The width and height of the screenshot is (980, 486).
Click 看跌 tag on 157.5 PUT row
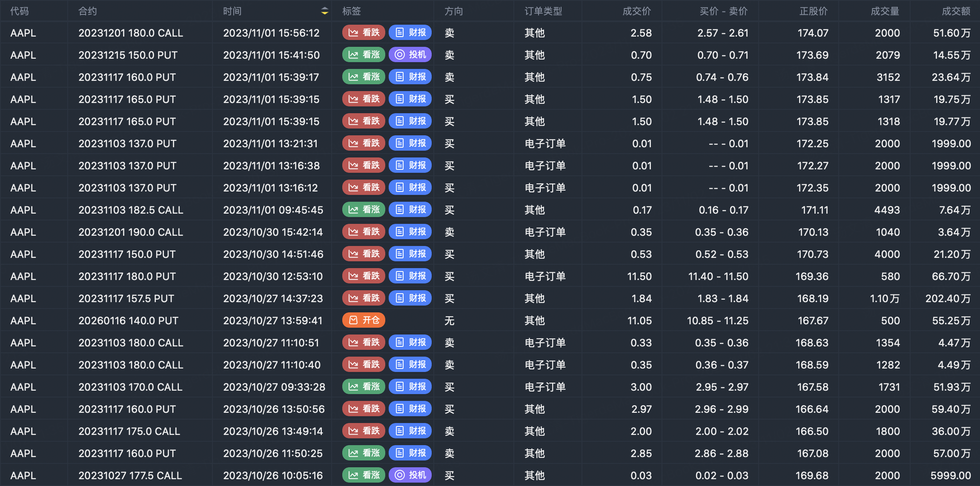pyautogui.click(x=364, y=298)
